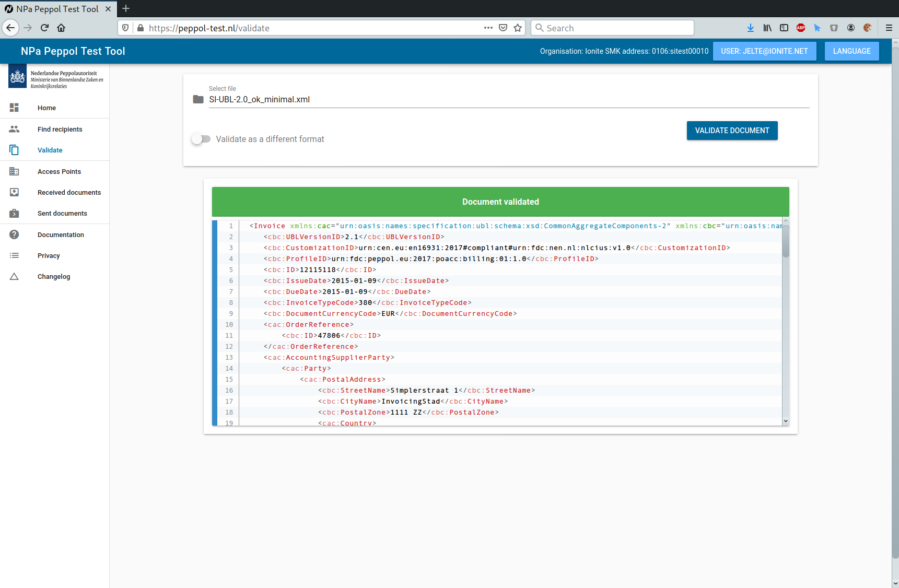Toggle Validate as a different format switch

201,139
